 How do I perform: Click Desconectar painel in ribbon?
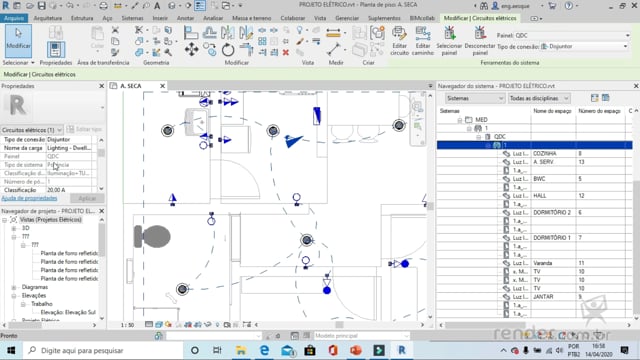tap(480, 41)
